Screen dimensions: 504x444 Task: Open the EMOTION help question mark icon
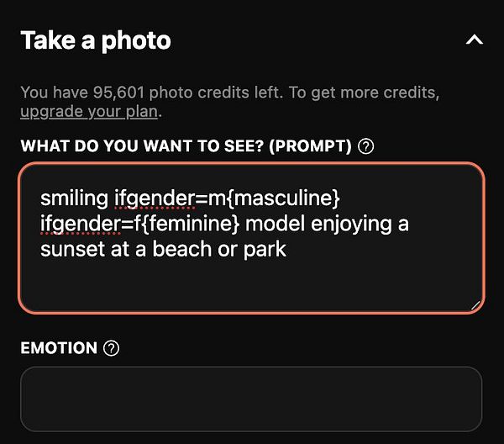pyautogui.click(x=111, y=348)
